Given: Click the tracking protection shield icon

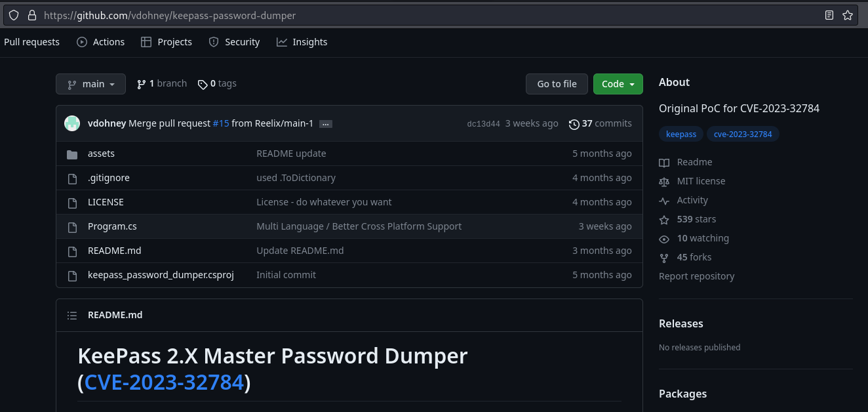Looking at the screenshot, I should (x=14, y=15).
